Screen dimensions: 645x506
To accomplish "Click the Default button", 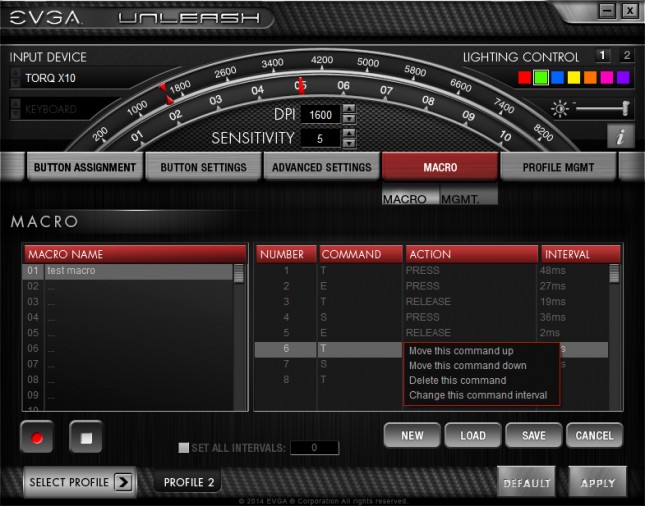I will pyautogui.click(x=527, y=483).
